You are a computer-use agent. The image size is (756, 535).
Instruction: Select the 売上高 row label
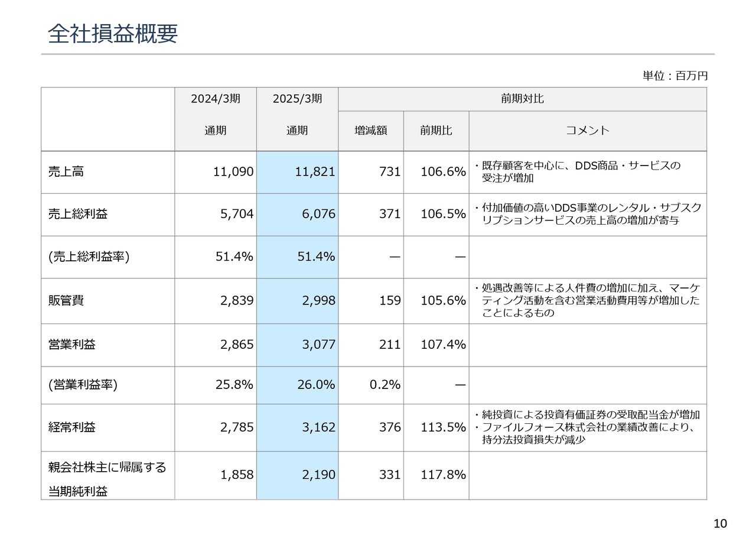pos(66,172)
